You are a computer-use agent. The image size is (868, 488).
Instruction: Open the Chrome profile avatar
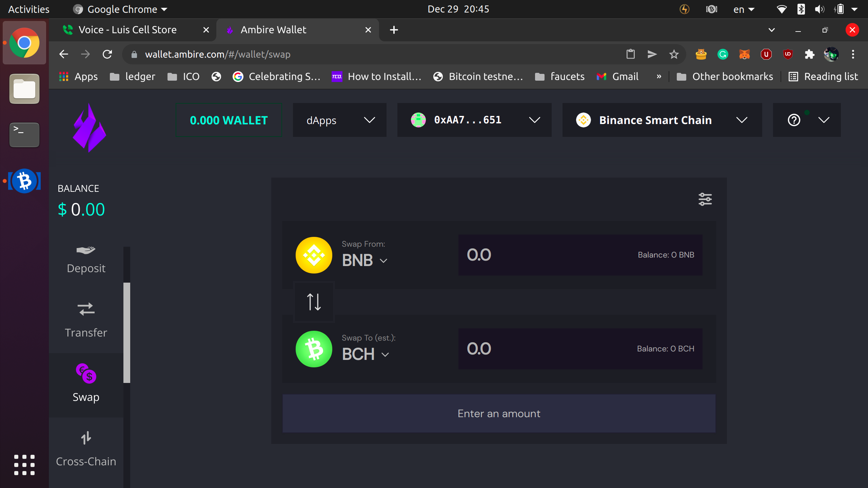click(x=831, y=54)
